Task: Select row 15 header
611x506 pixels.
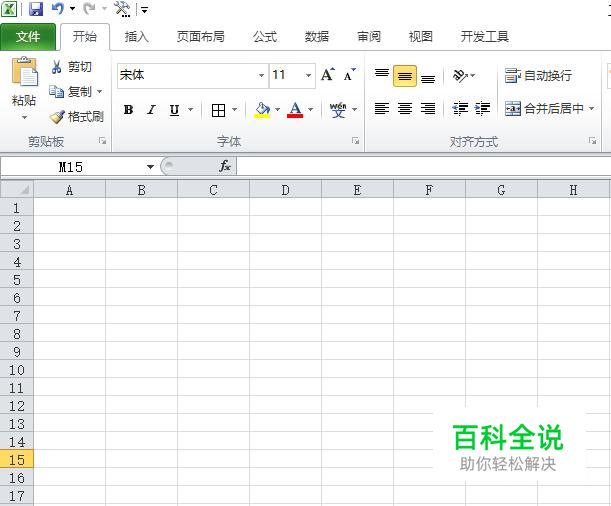Action: (17, 460)
